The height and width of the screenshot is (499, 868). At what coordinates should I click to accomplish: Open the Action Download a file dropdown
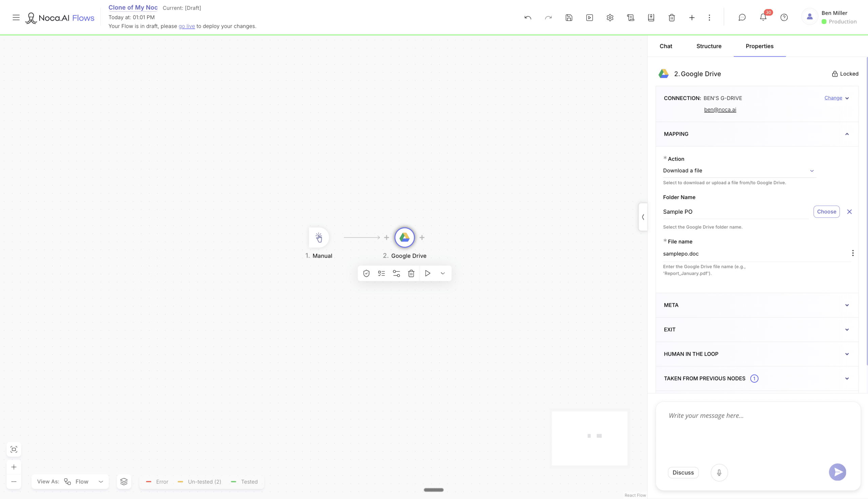point(739,170)
